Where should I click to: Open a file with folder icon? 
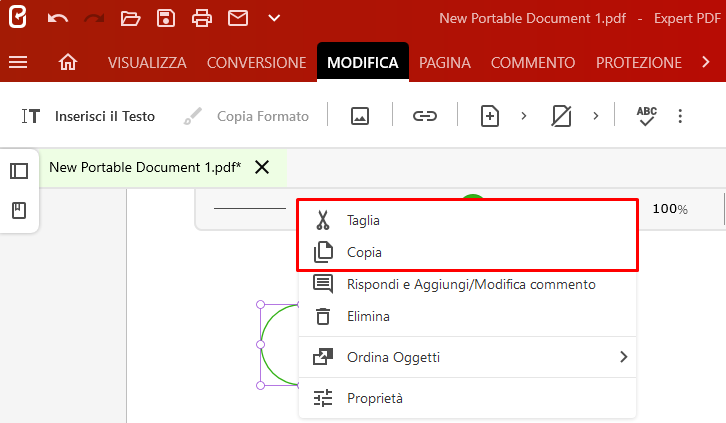(x=130, y=19)
